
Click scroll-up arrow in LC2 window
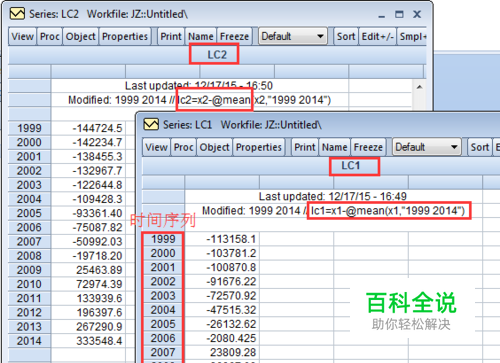click(419, 87)
